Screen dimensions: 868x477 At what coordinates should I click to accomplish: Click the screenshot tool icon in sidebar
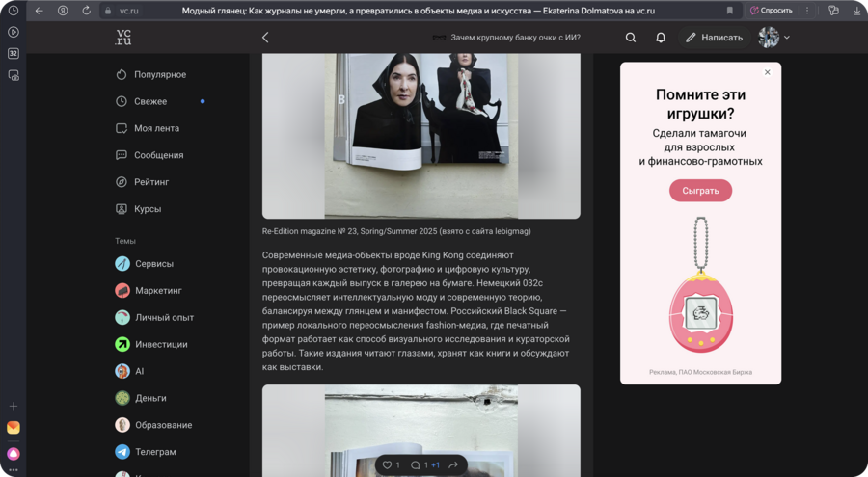tap(14, 75)
